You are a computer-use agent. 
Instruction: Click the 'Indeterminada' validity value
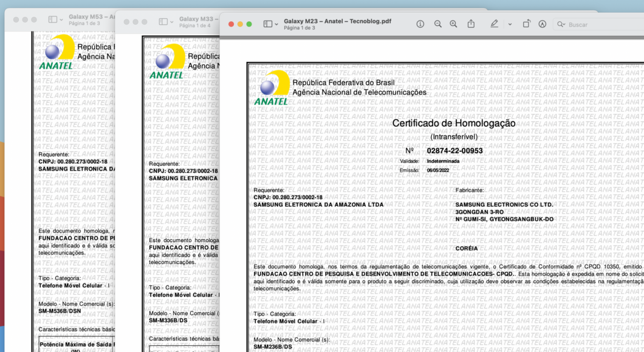click(443, 161)
